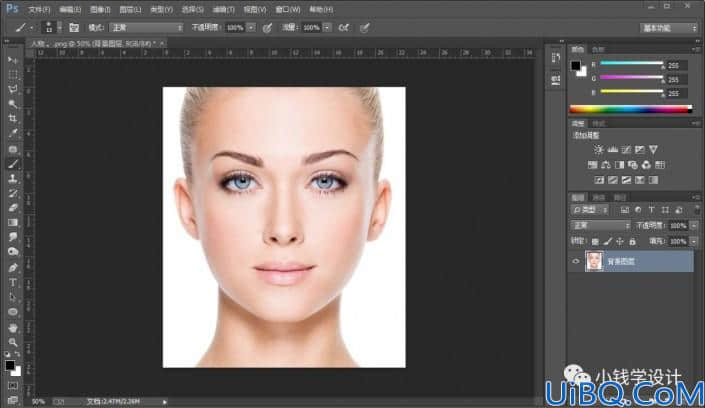Add Vibrance adjustment layer
Screen dimensions: 705x408
tap(653, 149)
